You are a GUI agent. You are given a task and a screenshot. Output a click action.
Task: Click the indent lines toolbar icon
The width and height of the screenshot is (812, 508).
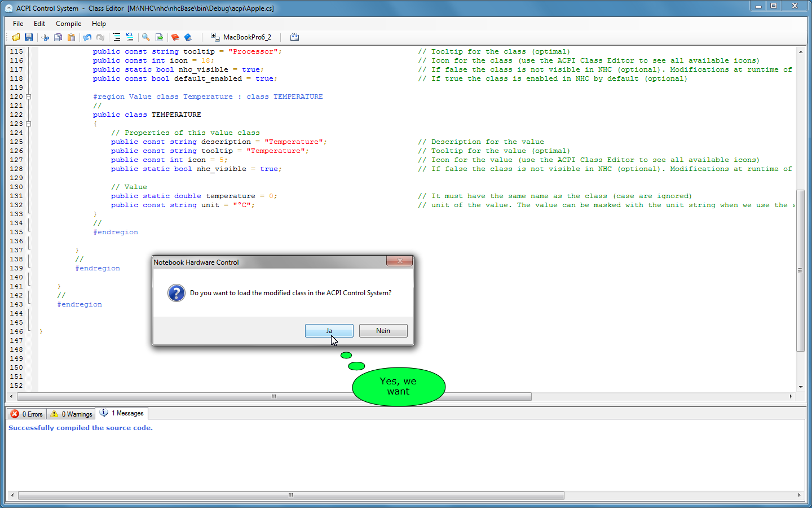117,37
